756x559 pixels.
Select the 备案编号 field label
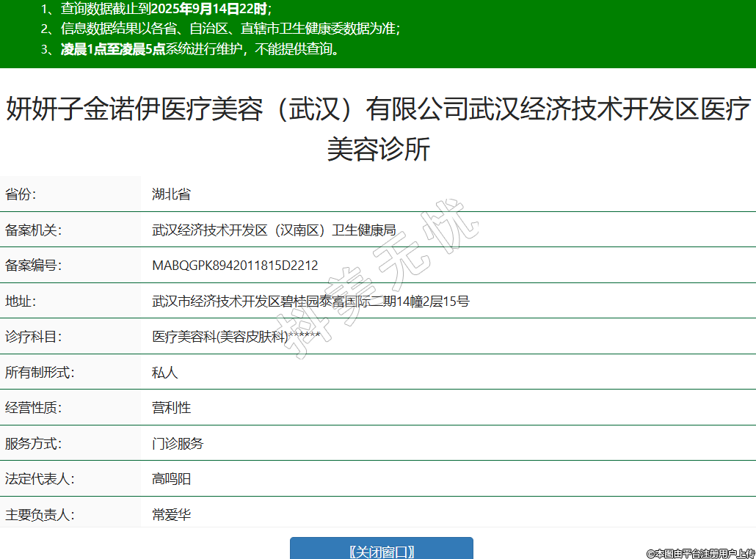pos(34,266)
